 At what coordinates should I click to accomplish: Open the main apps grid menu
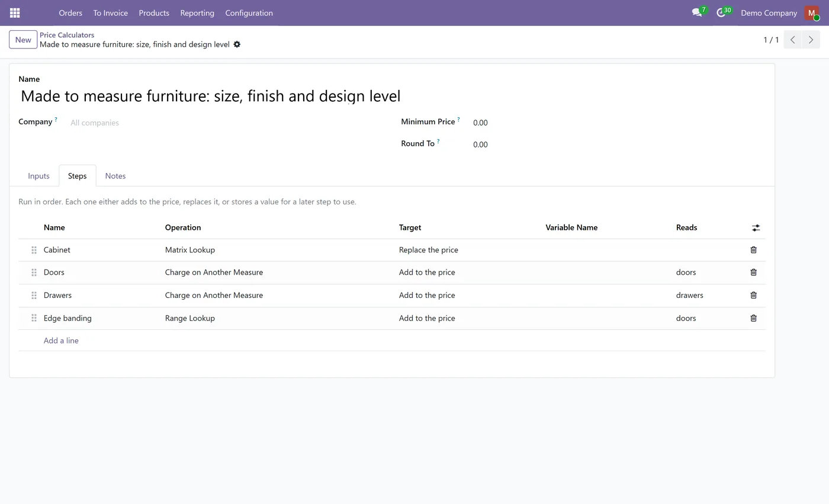tap(15, 12)
